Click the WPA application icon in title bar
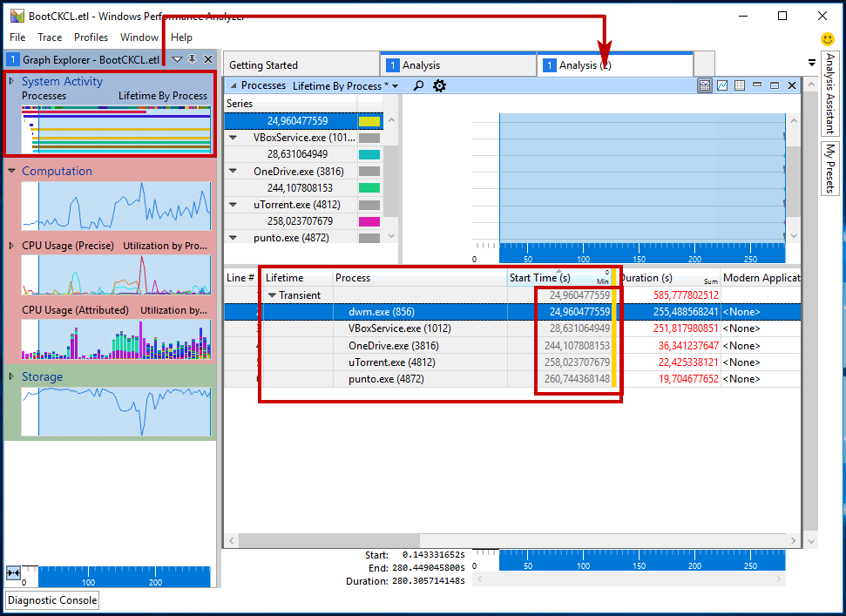846x616 pixels. pos(17,16)
